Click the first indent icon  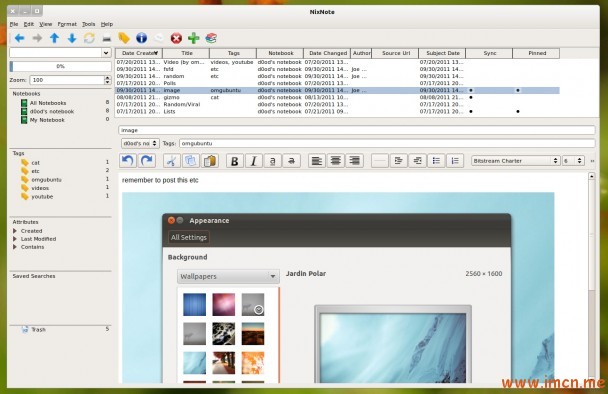(398, 161)
